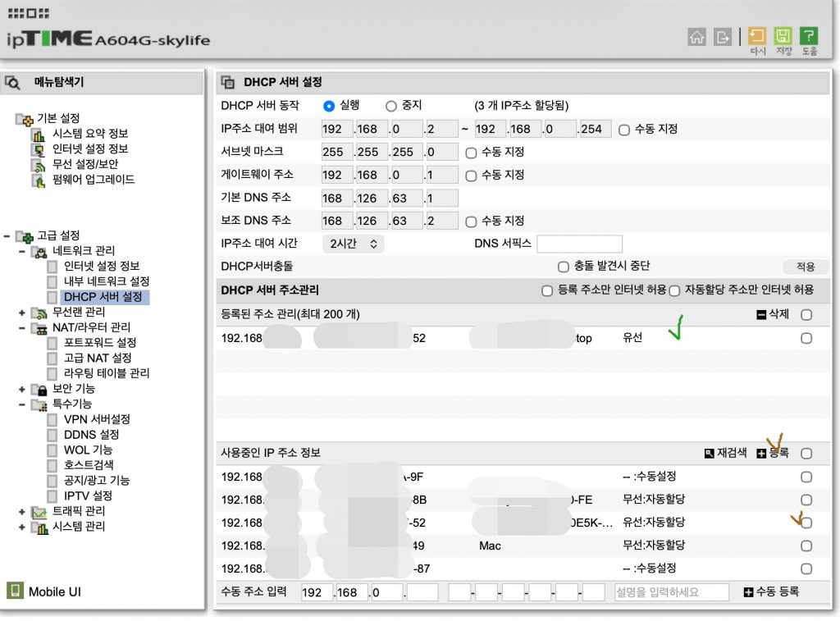Screen dimensions: 840x621
Task: Click the DNS 서픽스 input field
Action: point(579,244)
